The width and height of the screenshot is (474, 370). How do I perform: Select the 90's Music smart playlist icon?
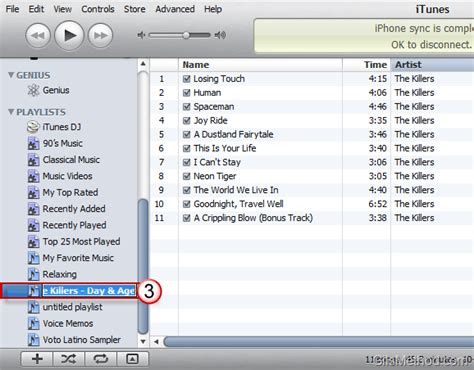click(x=33, y=143)
